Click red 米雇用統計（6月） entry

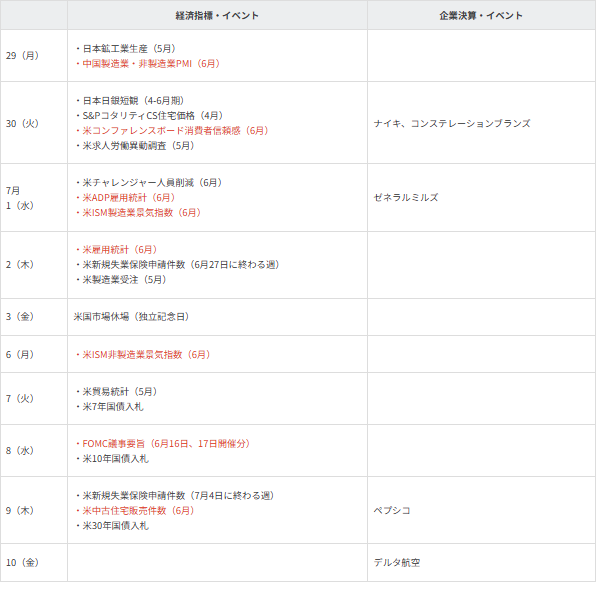click(x=116, y=250)
